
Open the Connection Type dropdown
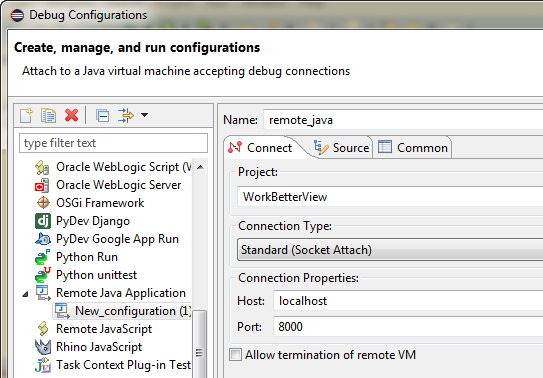[390, 250]
